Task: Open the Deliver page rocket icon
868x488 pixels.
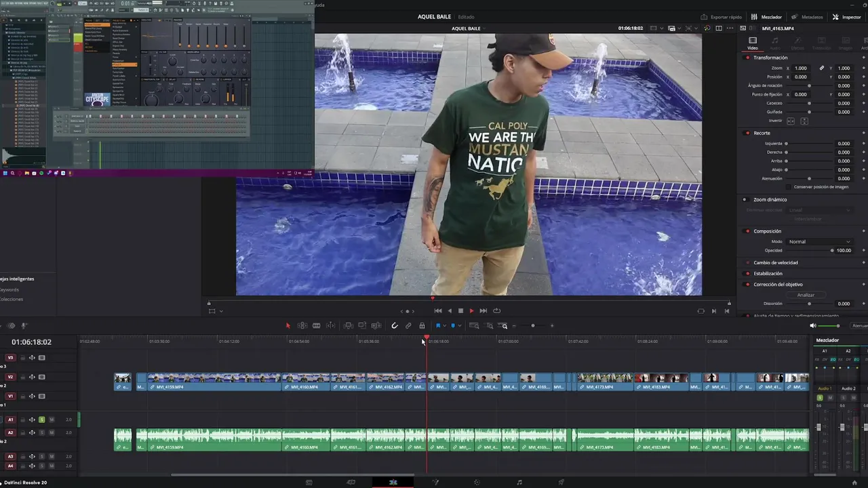Action: 561,483
